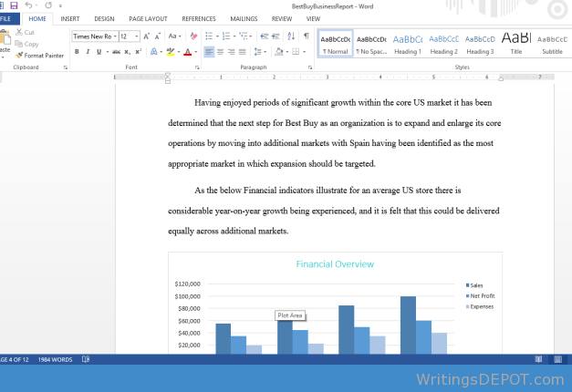572x392 pixels.
Task: Save the document with the floppy disk icon
Action: (x=14, y=5)
